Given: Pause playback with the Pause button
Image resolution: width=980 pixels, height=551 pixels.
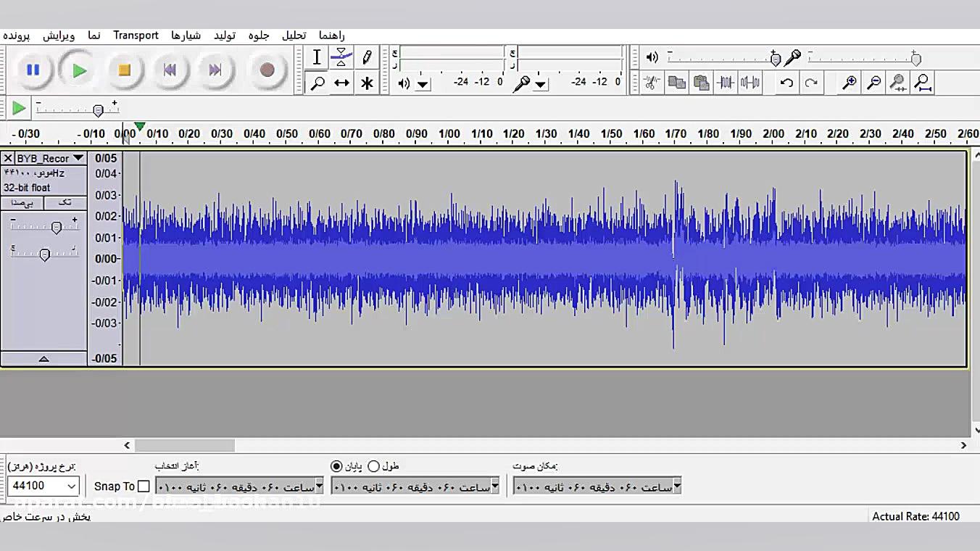Looking at the screenshot, I should click(x=33, y=70).
